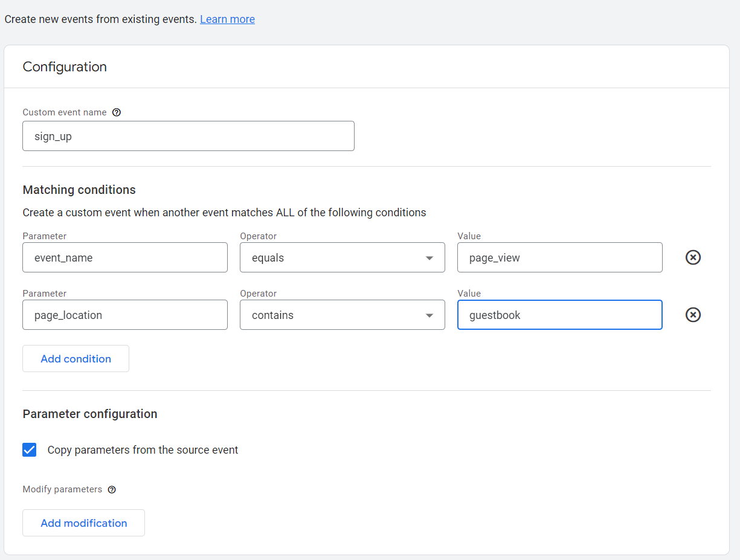Click the guestbook Value input
The width and height of the screenshot is (740, 560).
pos(559,315)
